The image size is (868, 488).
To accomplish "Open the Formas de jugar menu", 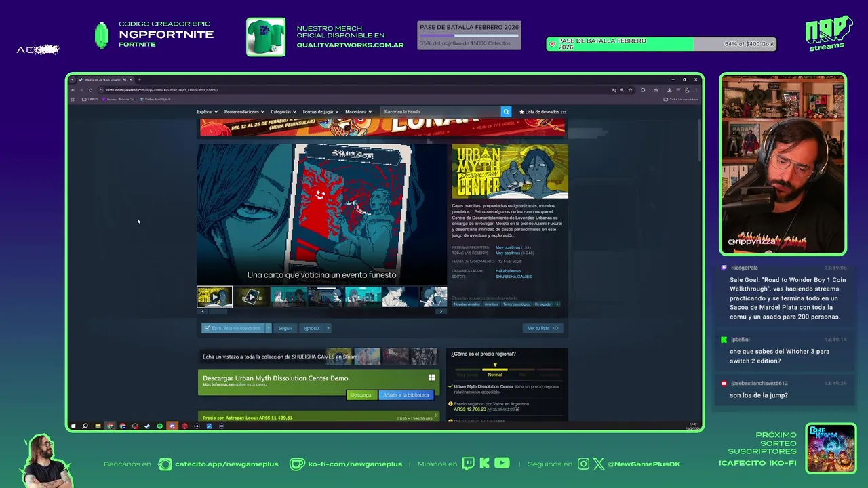I will click(320, 112).
